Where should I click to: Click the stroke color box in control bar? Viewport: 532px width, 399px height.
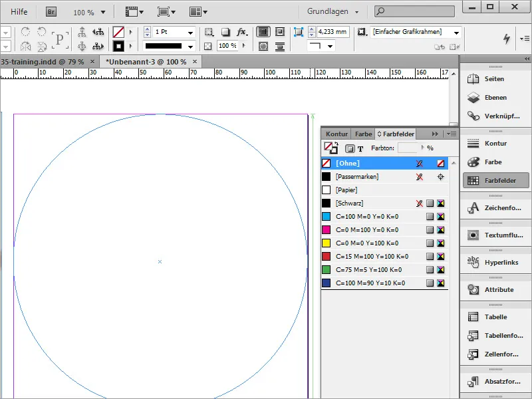[x=118, y=46]
